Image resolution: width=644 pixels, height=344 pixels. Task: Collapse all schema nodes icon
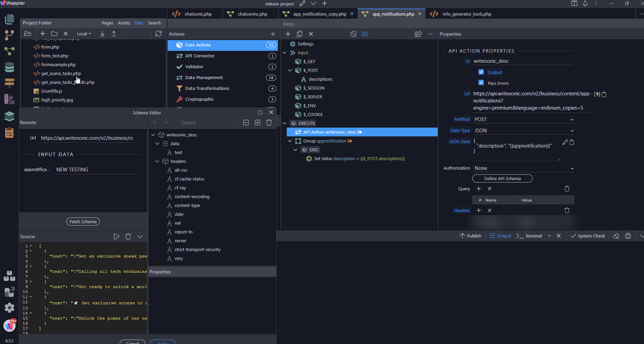pos(246,122)
